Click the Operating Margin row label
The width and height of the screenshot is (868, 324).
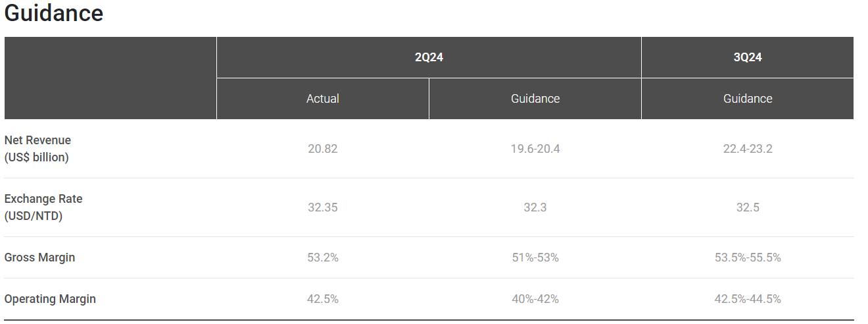coord(50,299)
